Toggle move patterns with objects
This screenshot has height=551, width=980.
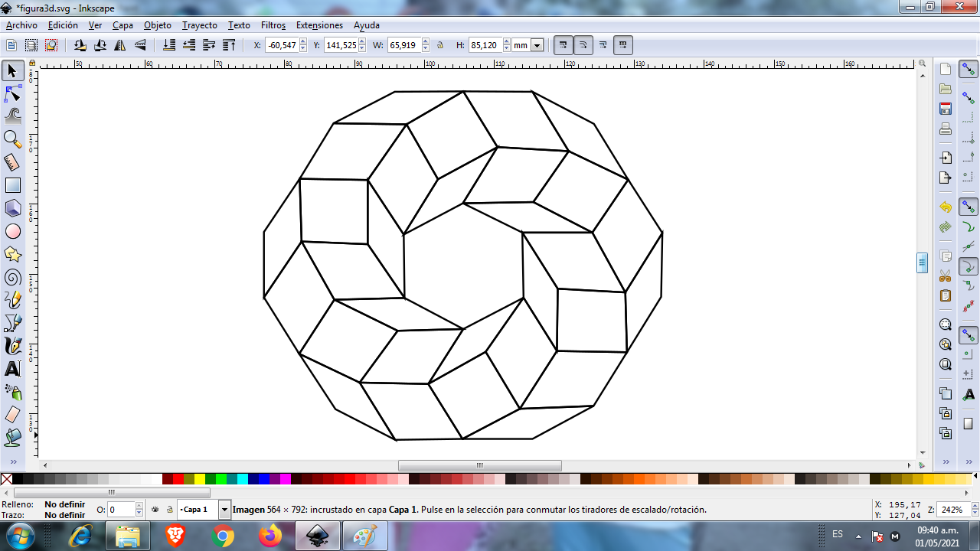point(623,45)
